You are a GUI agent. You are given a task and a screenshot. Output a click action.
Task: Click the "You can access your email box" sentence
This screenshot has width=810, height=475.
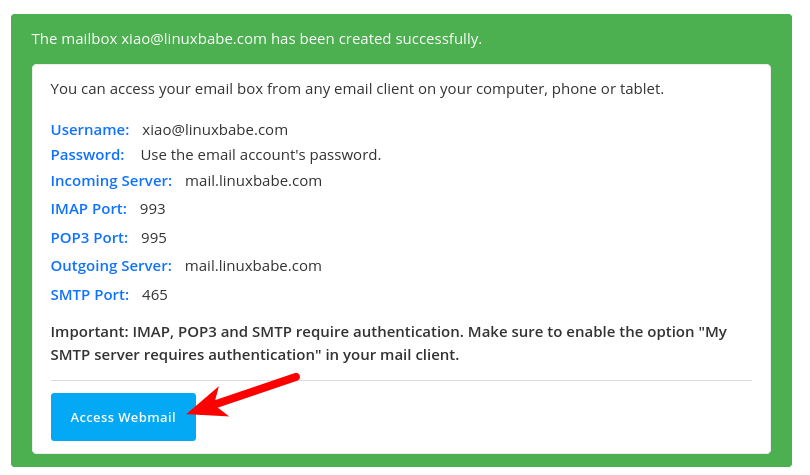[357, 89]
